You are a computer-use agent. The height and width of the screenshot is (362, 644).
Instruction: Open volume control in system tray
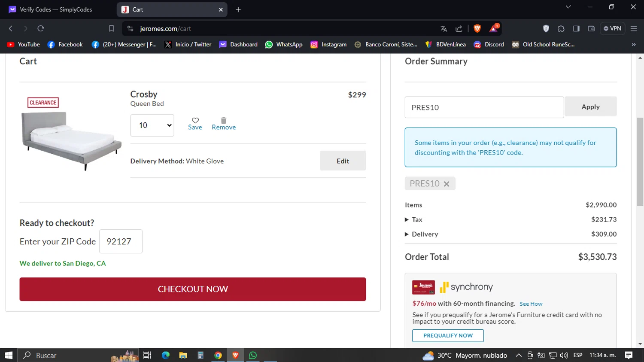pos(564,355)
